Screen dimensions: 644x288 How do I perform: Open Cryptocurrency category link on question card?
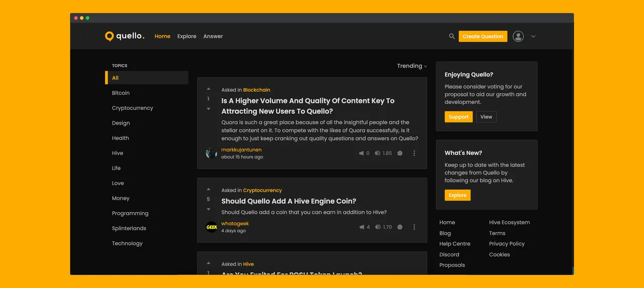pos(262,190)
